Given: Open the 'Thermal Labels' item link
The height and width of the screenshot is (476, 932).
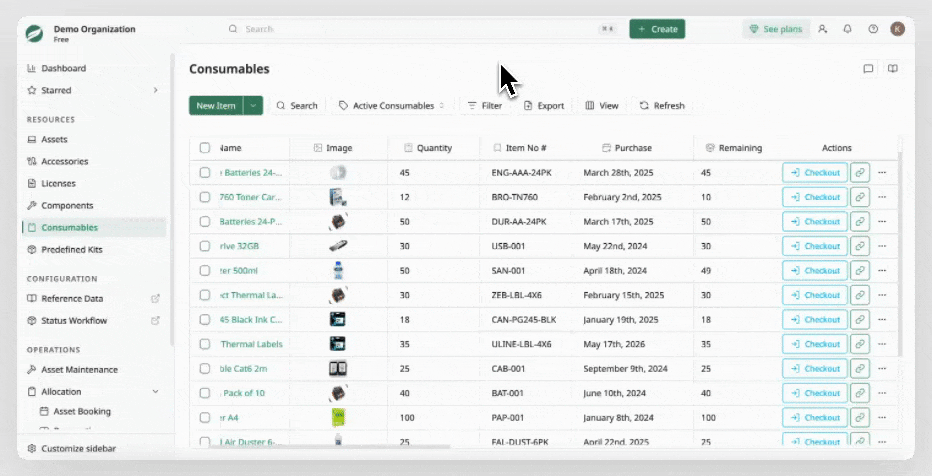Looking at the screenshot, I should tap(251, 344).
